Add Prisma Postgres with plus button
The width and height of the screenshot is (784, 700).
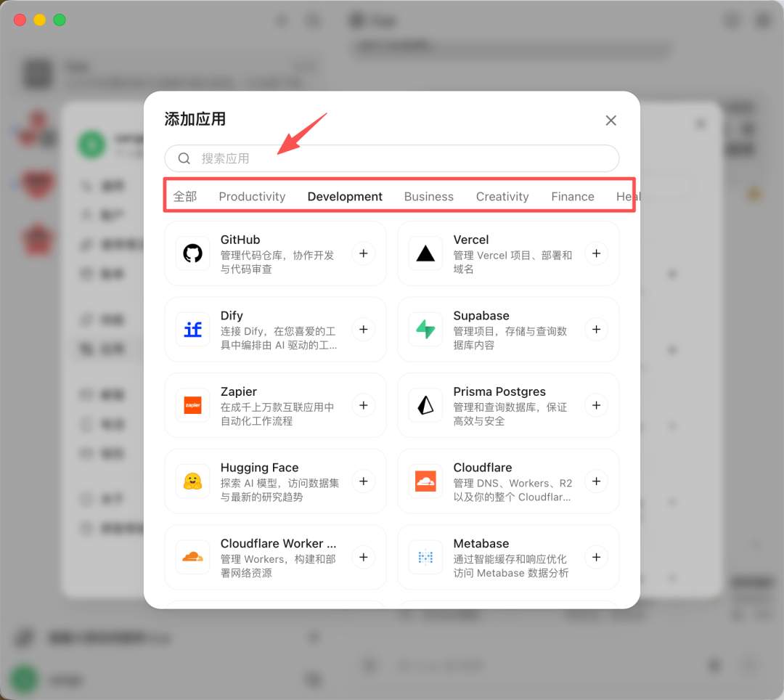[596, 405]
